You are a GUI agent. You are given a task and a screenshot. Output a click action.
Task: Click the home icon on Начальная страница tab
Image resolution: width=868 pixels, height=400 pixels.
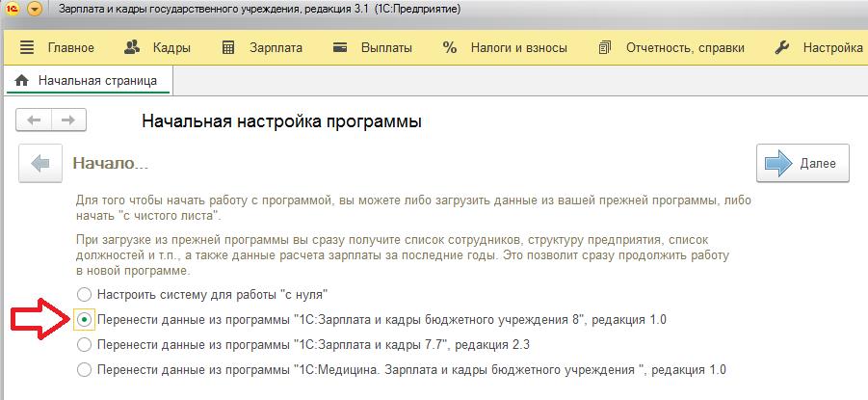tap(21, 80)
